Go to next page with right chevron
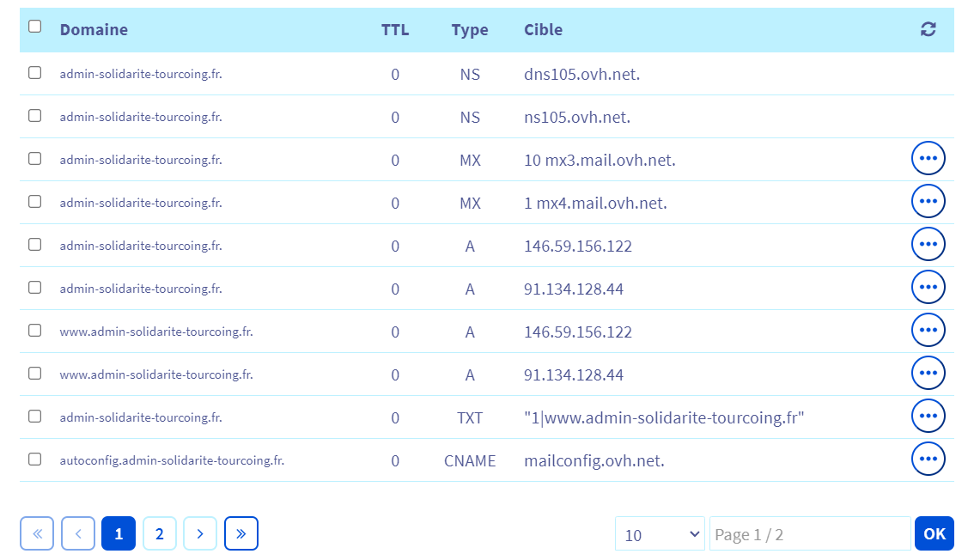The width and height of the screenshot is (968, 560). (x=200, y=534)
